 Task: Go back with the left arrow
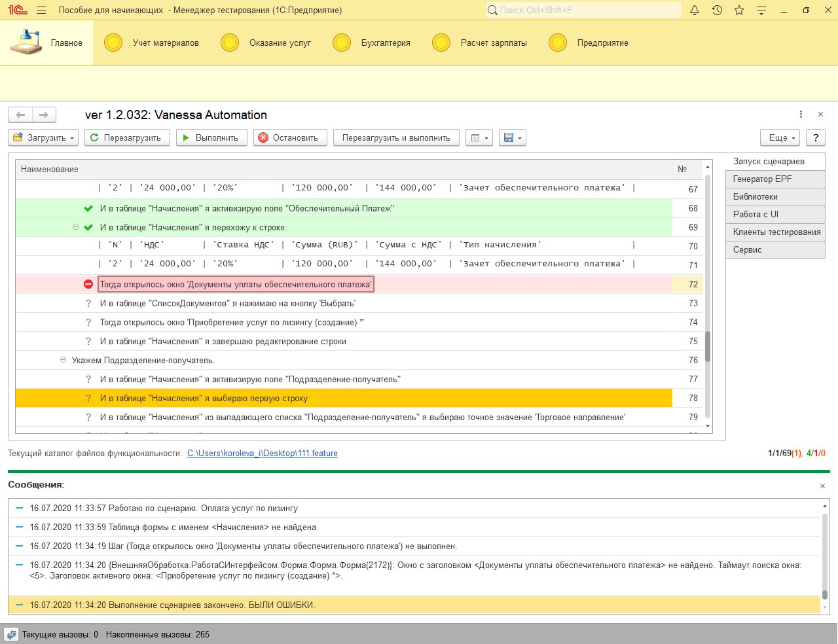[x=20, y=115]
